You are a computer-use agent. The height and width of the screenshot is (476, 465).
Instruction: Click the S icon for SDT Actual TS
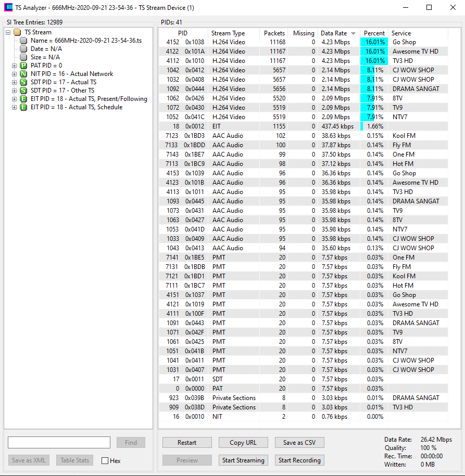point(23,82)
